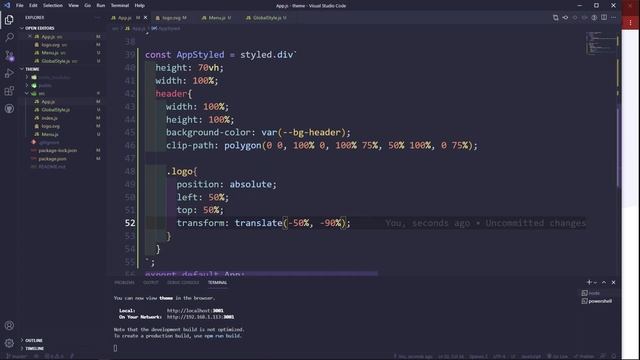Select GlobalStyle.js in Open Editors list
The image size is (640, 360).
point(56,61)
